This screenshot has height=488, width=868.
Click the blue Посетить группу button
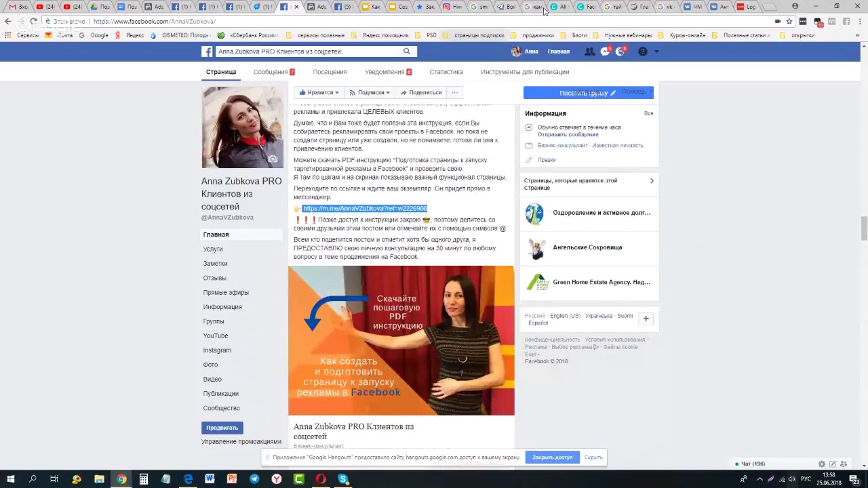click(x=588, y=93)
